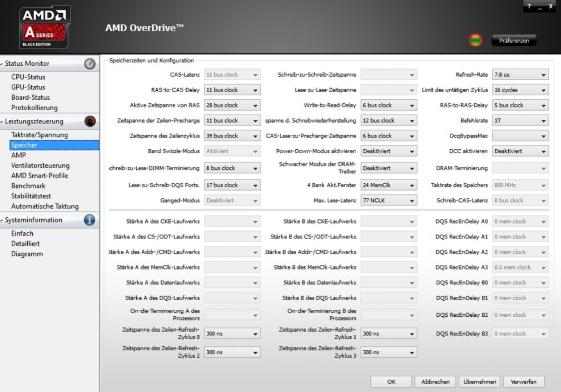
Task: Click the Leistungssteuerung speedometer icon
Action: click(90, 122)
